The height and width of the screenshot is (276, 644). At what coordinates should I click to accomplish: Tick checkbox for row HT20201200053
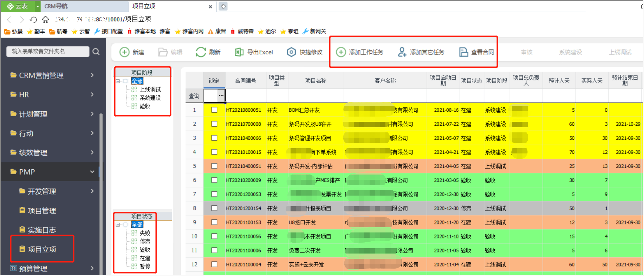[214, 194]
